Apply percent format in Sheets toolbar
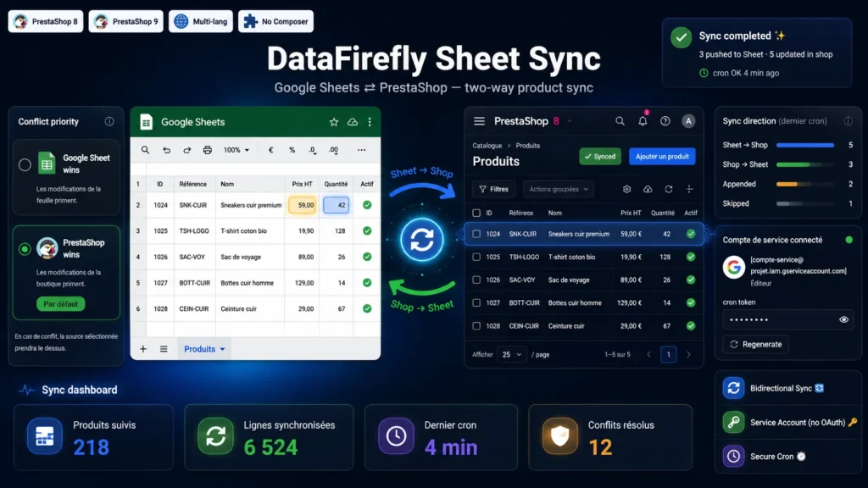The height and width of the screenshot is (488, 868). click(292, 150)
